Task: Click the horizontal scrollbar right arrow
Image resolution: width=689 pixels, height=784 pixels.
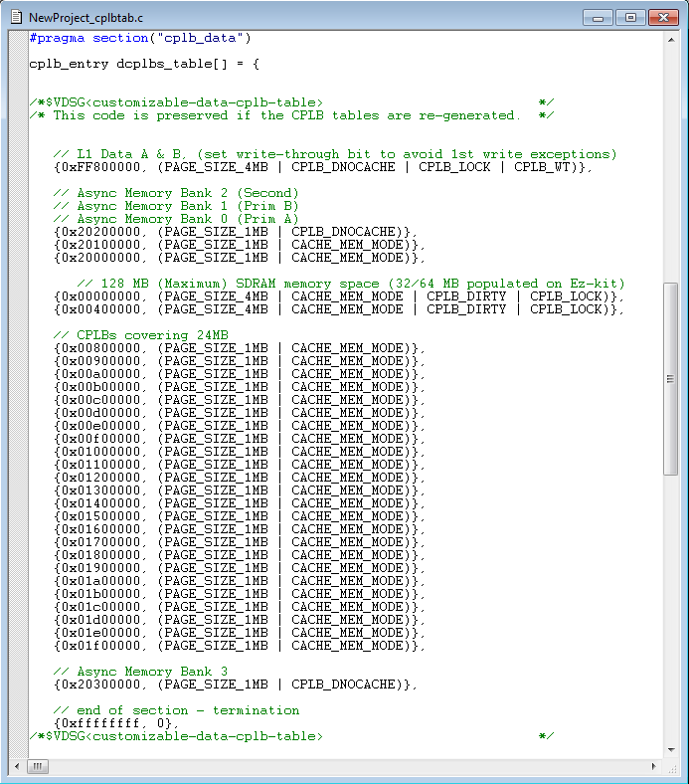Action: pos(654,767)
